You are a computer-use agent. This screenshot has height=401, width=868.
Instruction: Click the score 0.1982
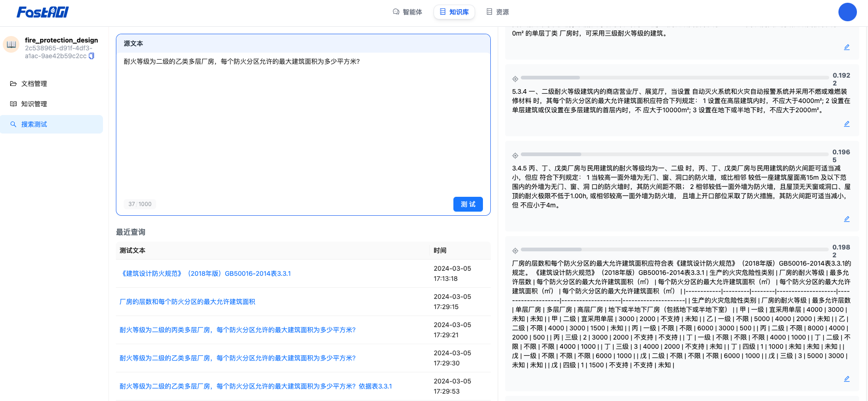(x=841, y=251)
